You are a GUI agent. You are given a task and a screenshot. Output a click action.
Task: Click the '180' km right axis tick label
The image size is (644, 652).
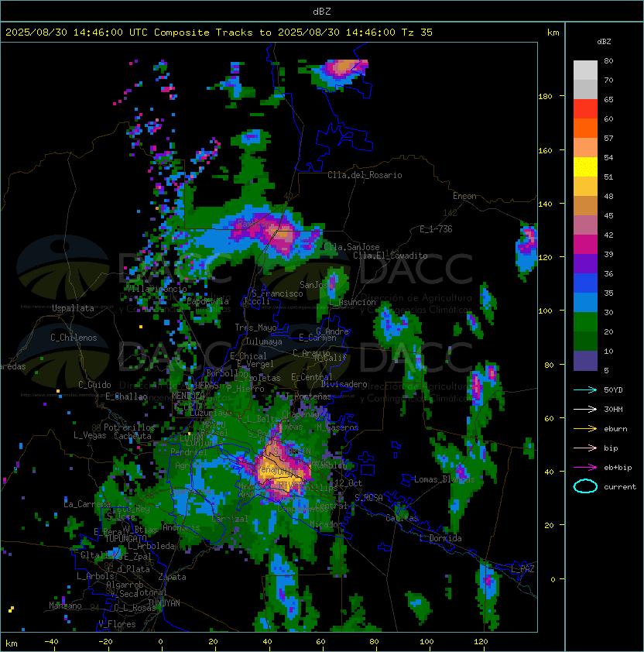click(545, 97)
